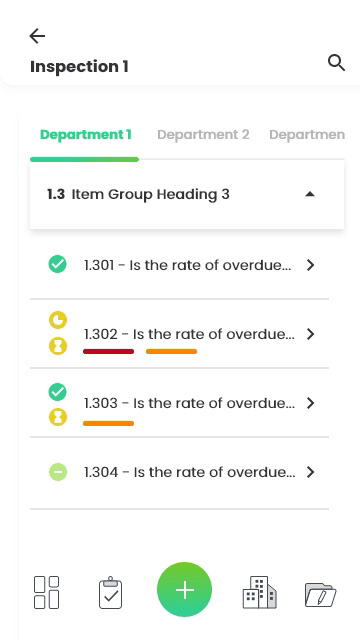The image size is (360, 640).
Task: Select the Department 1 tab
Action: pyautogui.click(x=86, y=135)
